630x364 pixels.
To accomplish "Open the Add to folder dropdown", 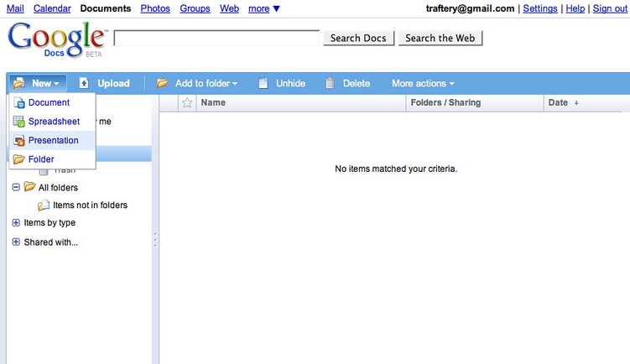I will click(x=206, y=83).
